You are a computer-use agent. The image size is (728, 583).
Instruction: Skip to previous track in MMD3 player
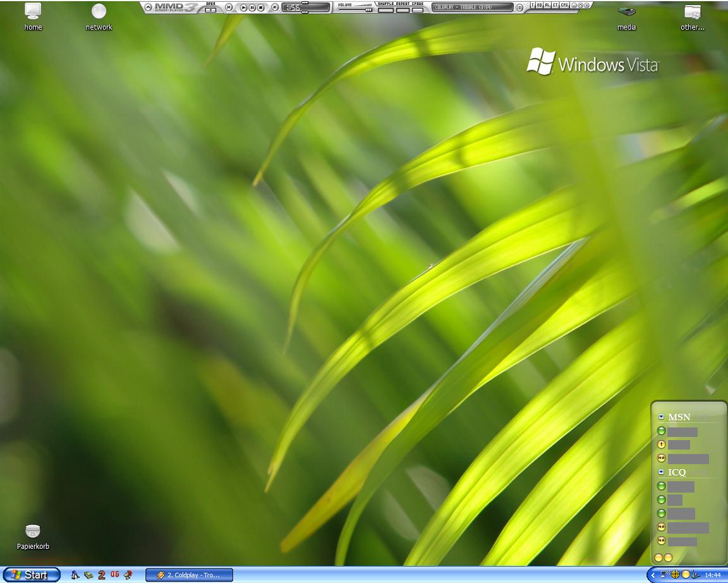[229, 7]
